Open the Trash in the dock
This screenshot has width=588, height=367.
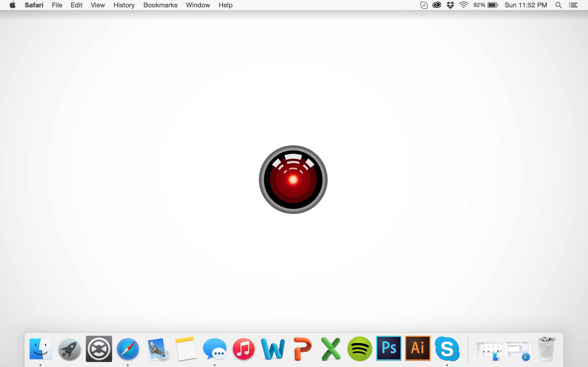(x=547, y=349)
